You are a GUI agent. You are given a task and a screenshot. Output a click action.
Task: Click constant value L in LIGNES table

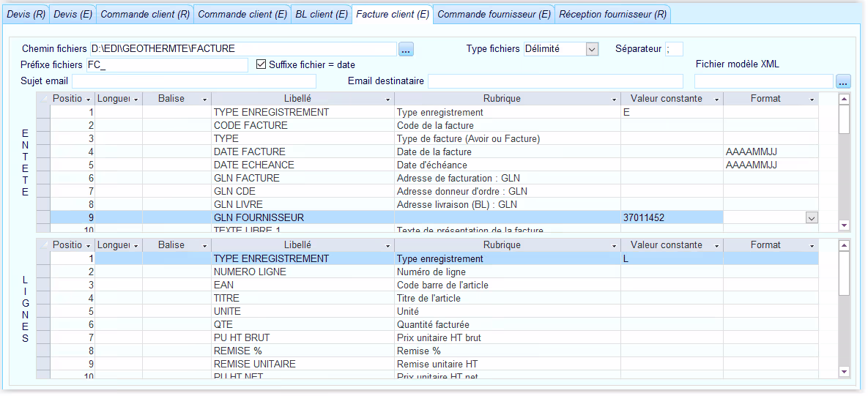(672, 259)
